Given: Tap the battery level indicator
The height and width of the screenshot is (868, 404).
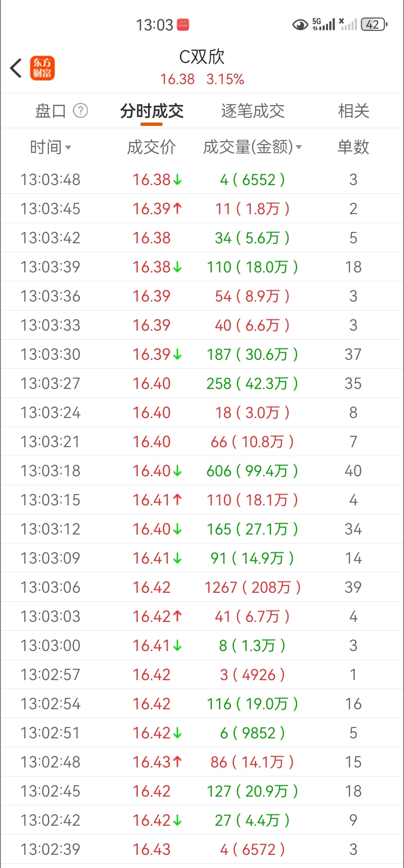Looking at the screenshot, I should [x=374, y=24].
